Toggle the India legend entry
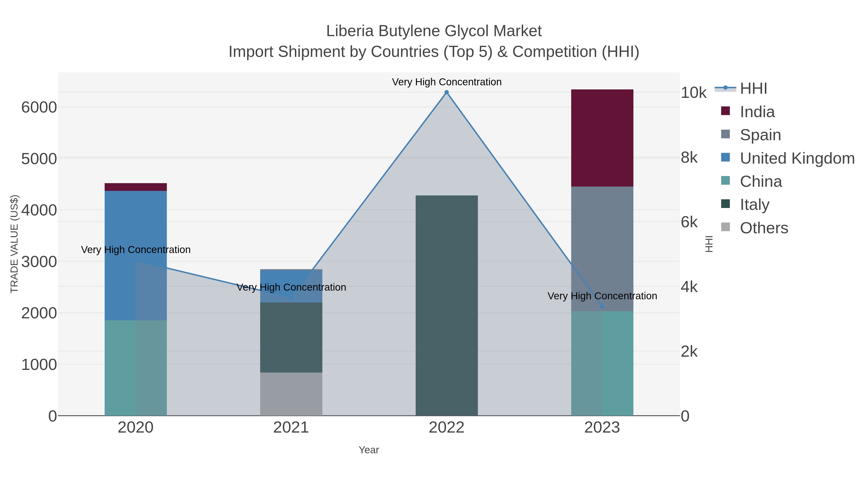 748,112
